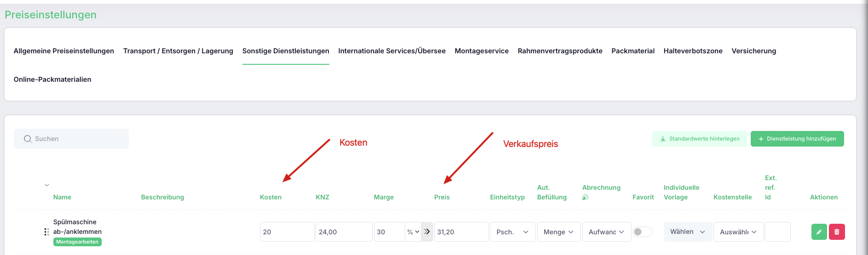Click the icon below Abrechnung header
Screen dimensions: 868x255
[585, 197]
